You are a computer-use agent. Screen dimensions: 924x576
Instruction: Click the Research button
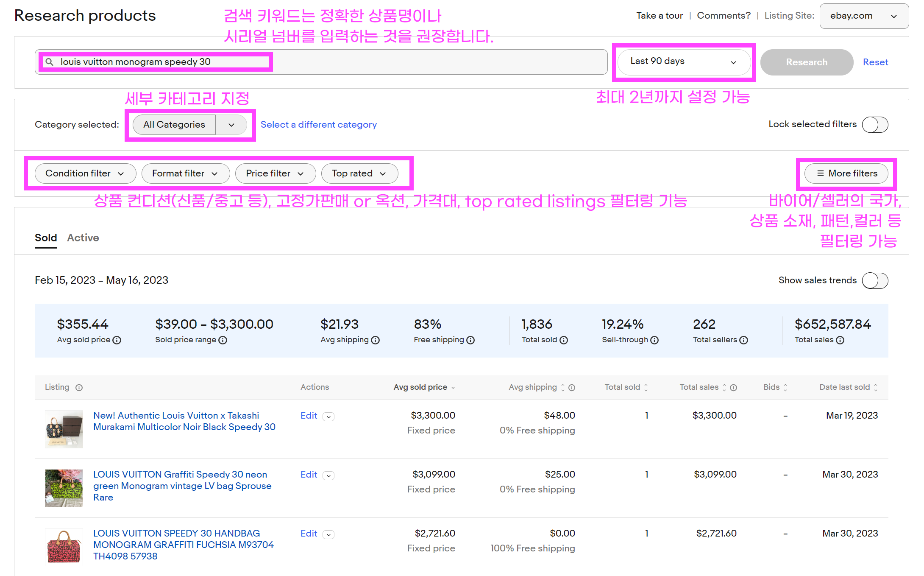(x=807, y=62)
